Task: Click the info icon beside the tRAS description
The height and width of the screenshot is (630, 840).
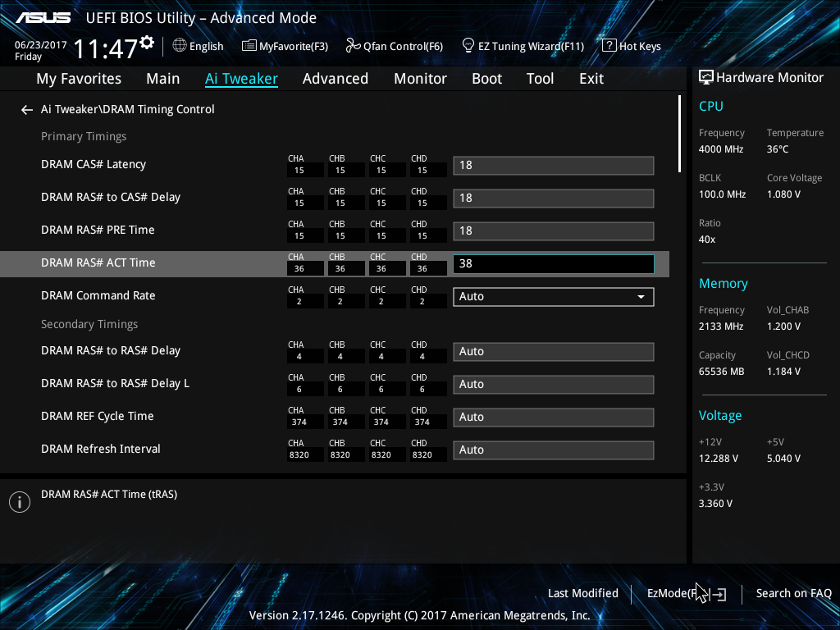Action: coord(20,502)
